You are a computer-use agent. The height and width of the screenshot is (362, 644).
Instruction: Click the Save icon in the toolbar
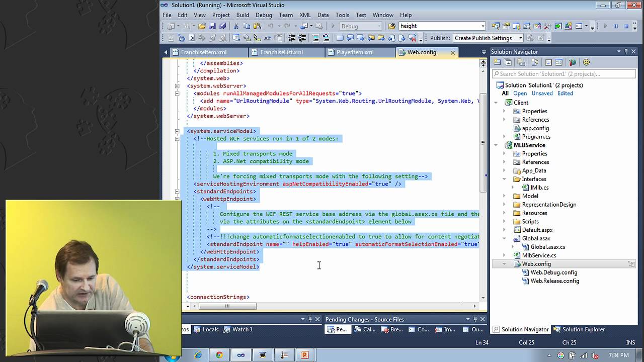212,26
